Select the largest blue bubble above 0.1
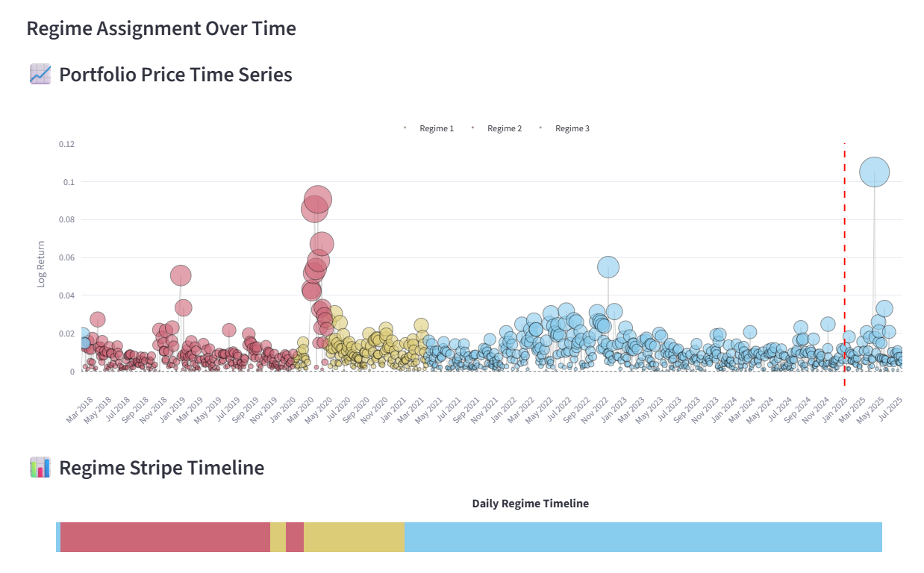 pyautogui.click(x=874, y=172)
